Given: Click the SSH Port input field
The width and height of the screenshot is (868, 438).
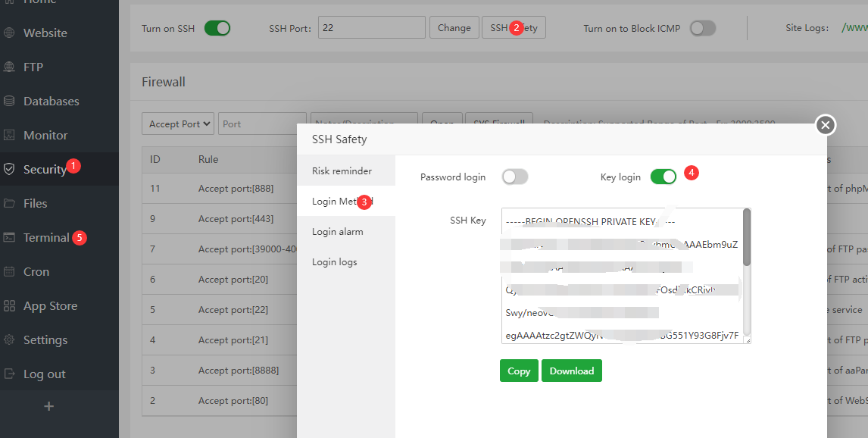Looking at the screenshot, I should (x=371, y=28).
